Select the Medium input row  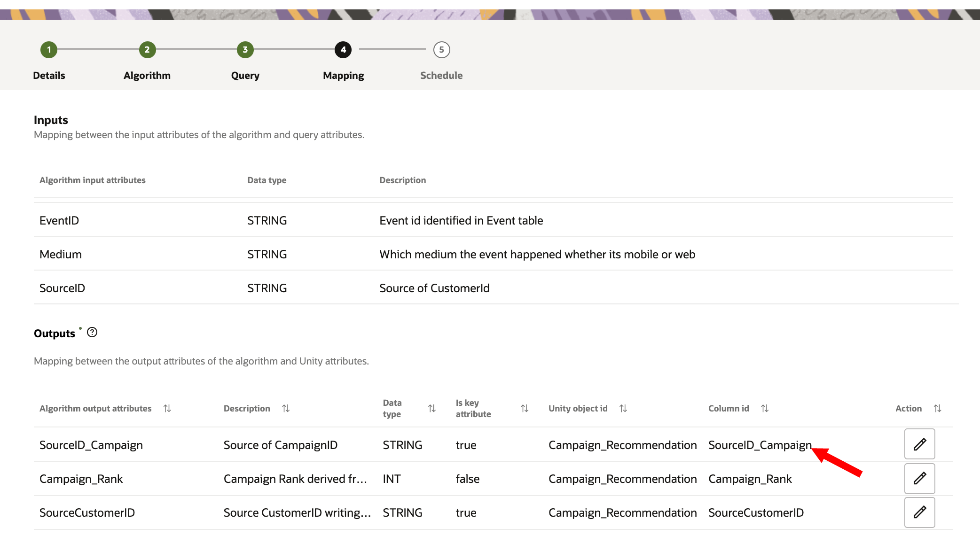[x=61, y=254]
